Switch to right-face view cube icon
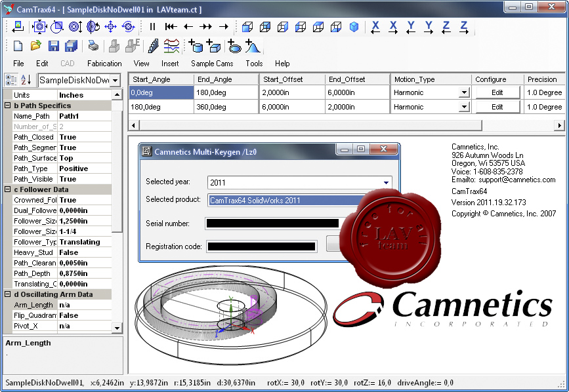The image size is (569, 392). pos(283,27)
